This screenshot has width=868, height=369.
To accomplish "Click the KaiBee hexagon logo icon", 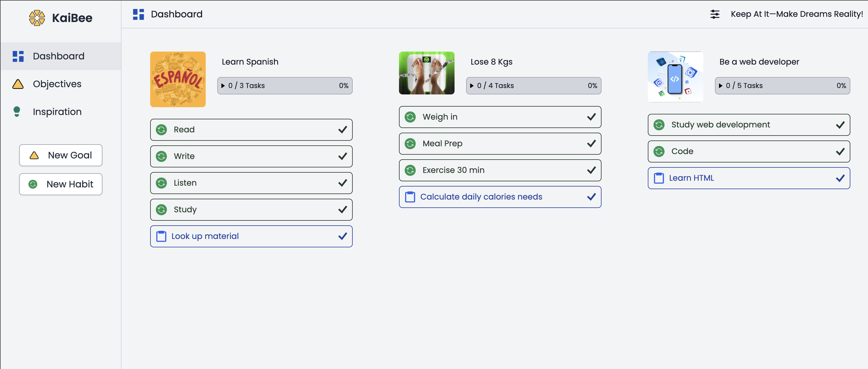I will click(37, 18).
